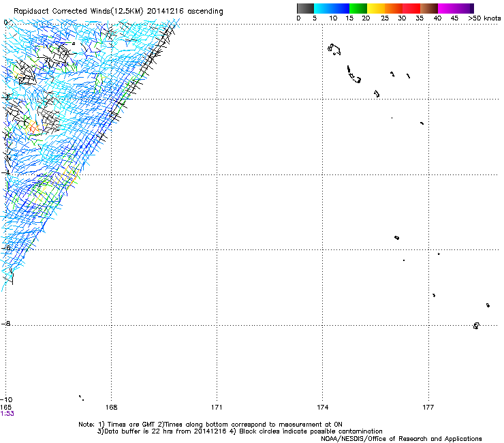Screen dimensions: 504x443
Task: Click the note 'Black circles indicate possible contamination'
Action: [311, 431]
